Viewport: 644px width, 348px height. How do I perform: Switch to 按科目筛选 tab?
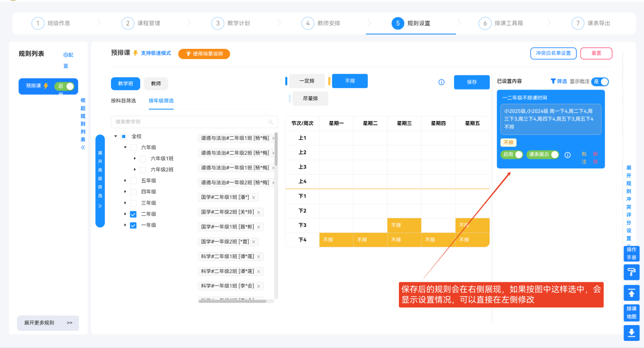click(123, 101)
